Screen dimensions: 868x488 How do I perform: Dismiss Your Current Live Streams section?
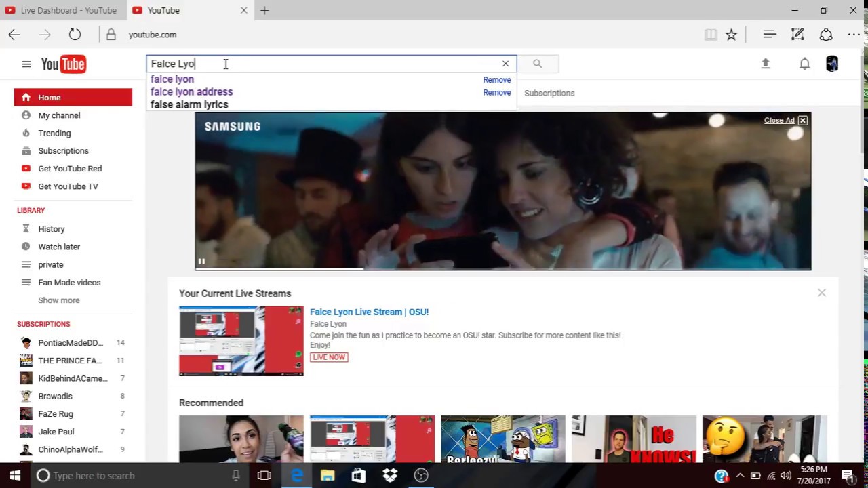tap(821, 293)
